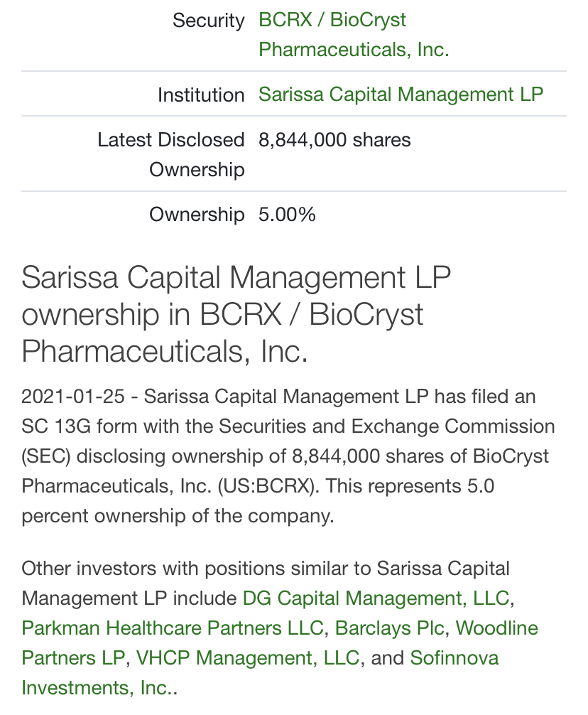
Task: Click the Latest Disclosed Ownership label
Action: click(x=171, y=154)
